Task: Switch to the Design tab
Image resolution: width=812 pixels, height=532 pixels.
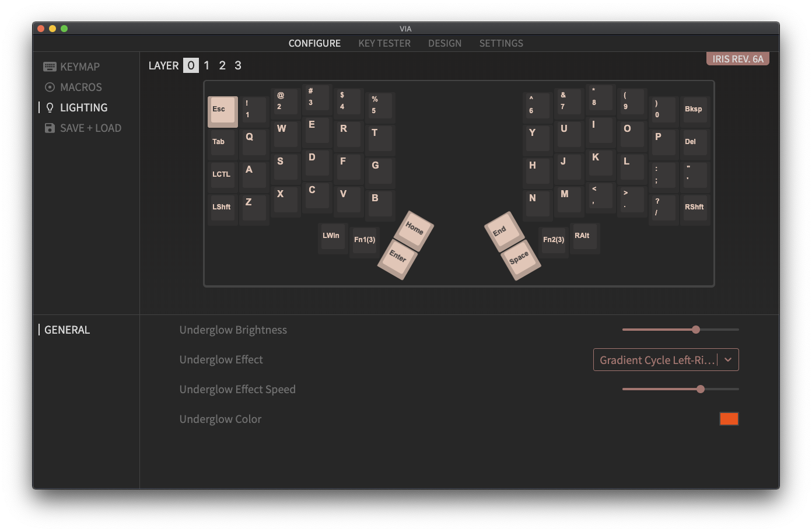Action: click(444, 43)
